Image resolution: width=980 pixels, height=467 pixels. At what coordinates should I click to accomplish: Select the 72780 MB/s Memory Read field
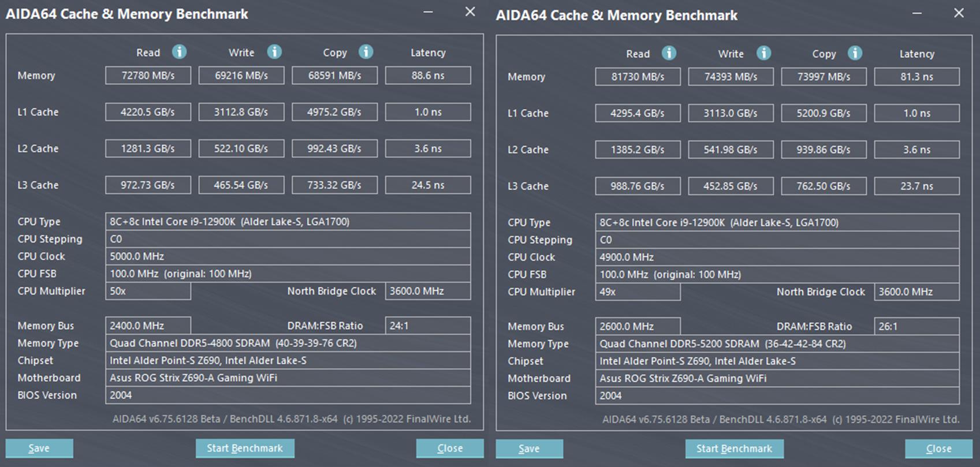point(148,76)
